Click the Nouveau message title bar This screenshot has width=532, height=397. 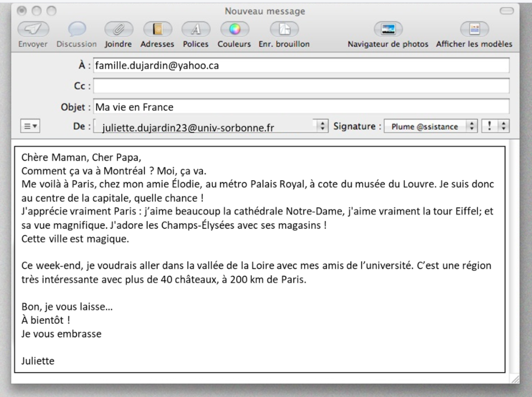pyautogui.click(x=266, y=10)
